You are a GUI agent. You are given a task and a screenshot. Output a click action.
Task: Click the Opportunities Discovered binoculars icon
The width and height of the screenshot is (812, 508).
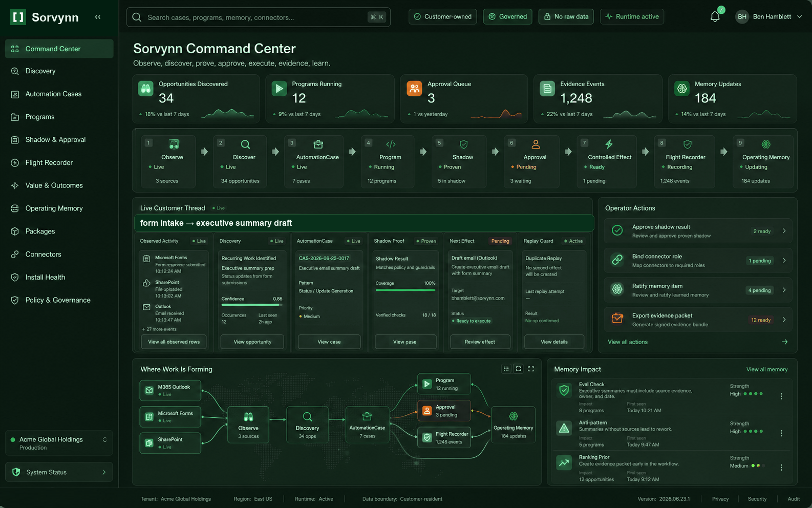pos(146,89)
